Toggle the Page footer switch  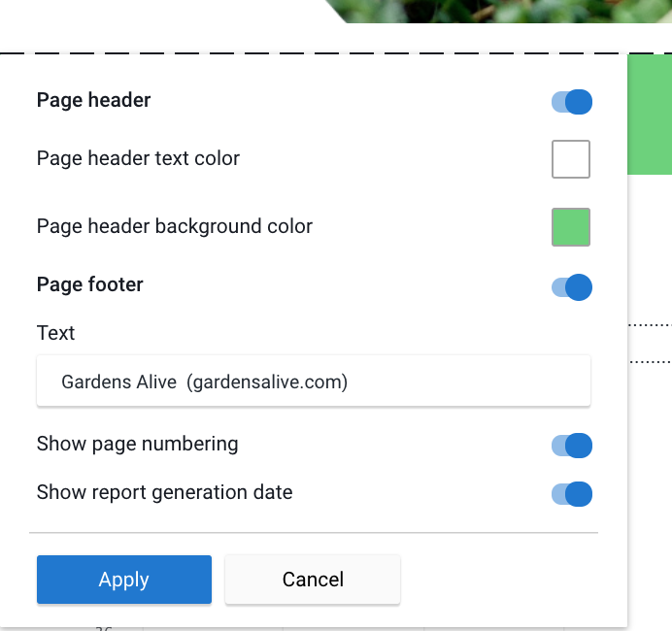pos(572,287)
